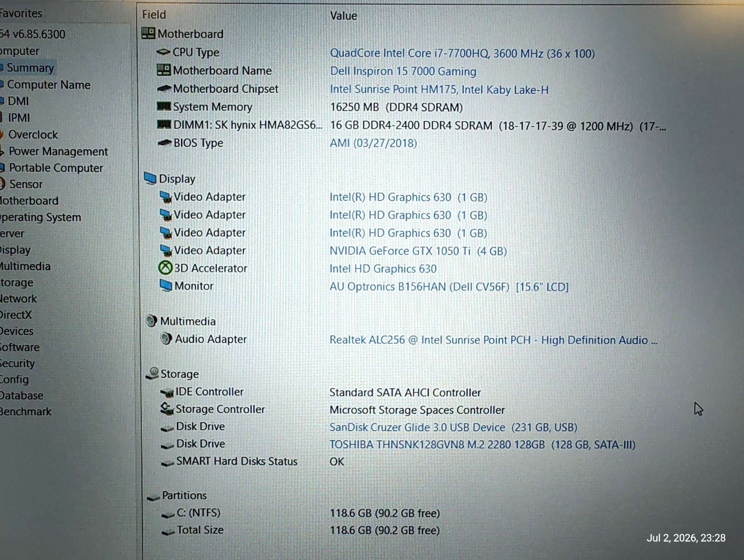Open Power Management in the sidebar

[x=59, y=152]
